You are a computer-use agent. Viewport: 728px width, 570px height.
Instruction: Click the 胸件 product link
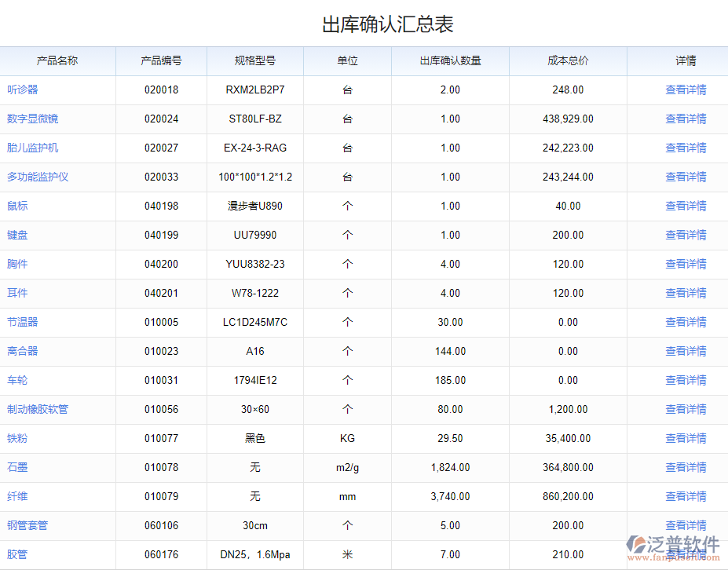coord(17,264)
